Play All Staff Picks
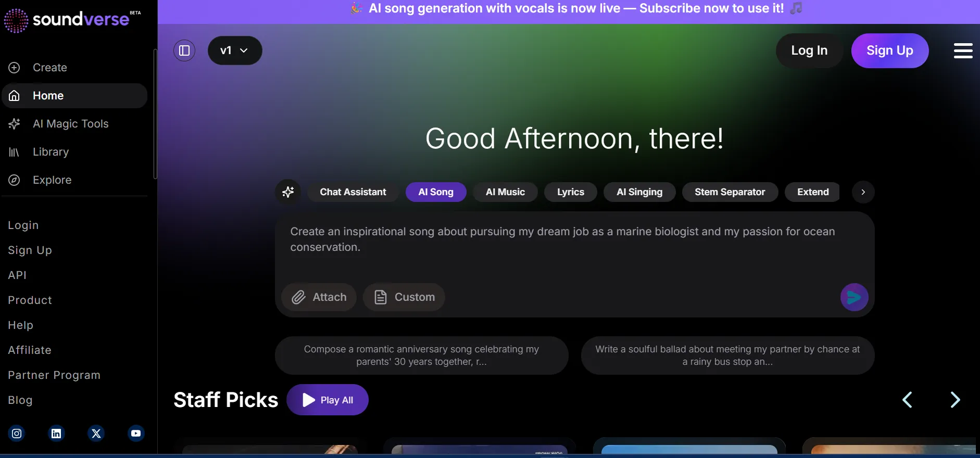The width and height of the screenshot is (980, 458). (x=328, y=400)
